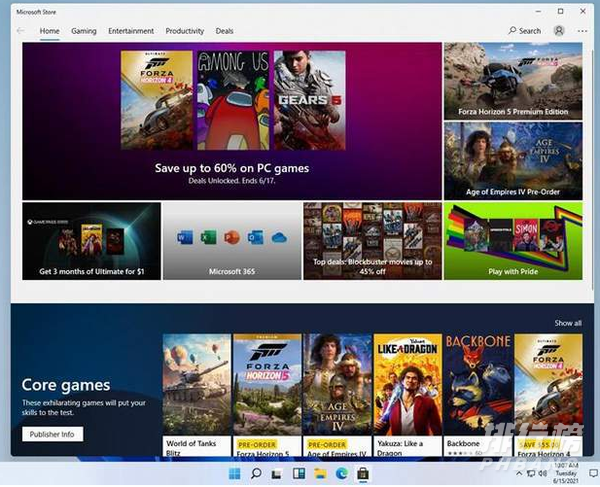Go back using the back arrow
The image size is (600, 487).
(x=21, y=31)
